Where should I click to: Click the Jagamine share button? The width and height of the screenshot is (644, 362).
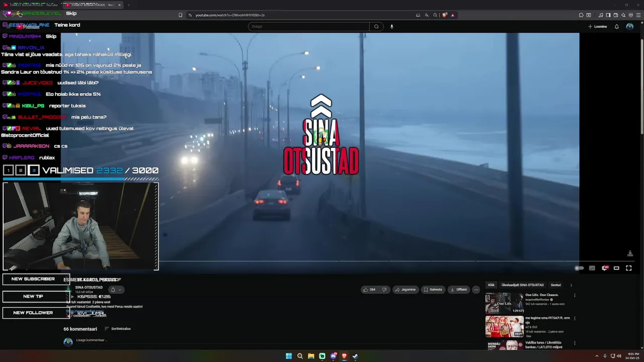tap(406, 290)
